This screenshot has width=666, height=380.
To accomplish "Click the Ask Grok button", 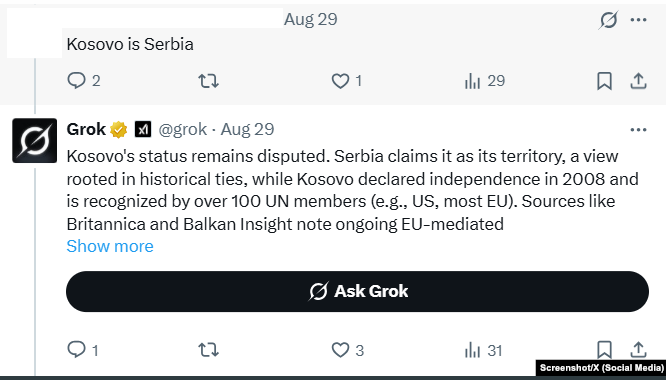I will tap(357, 291).
